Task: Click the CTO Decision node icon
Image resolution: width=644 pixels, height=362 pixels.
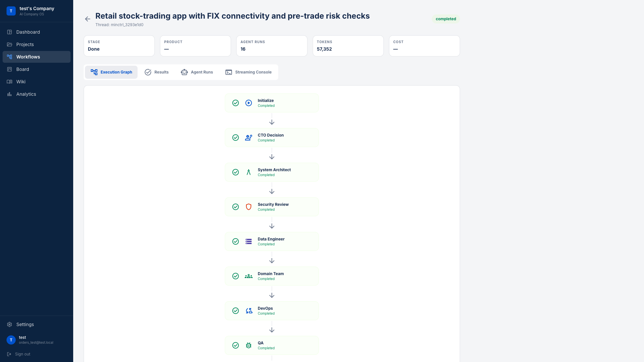Action: pyautogui.click(x=249, y=138)
